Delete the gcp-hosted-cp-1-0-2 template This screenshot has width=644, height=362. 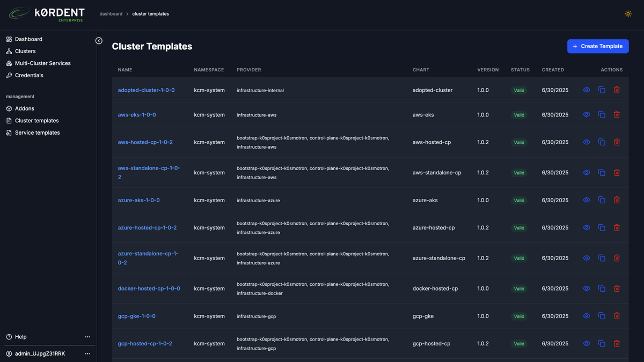pyautogui.click(x=617, y=343)
